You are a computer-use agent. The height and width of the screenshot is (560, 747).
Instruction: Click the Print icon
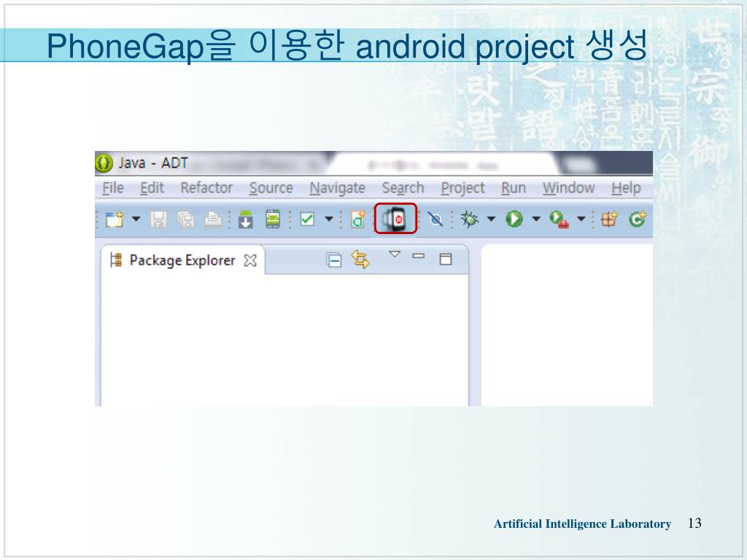pyautogui.click(x=213, y=219)
